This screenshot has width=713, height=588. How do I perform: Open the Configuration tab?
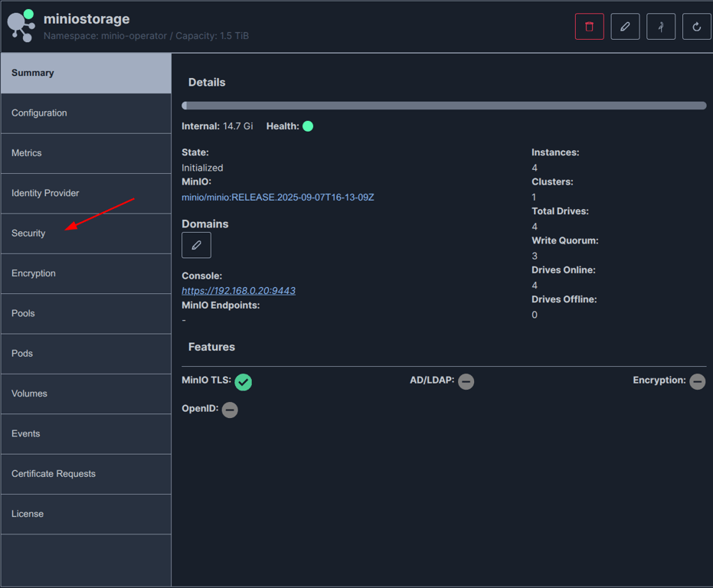tap(86, 113)
